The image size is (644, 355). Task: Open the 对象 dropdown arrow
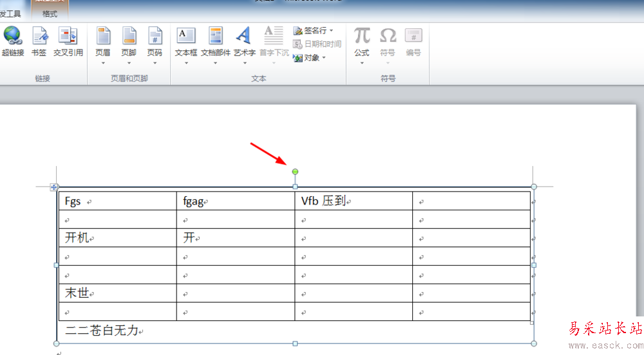tap(324, 58)
